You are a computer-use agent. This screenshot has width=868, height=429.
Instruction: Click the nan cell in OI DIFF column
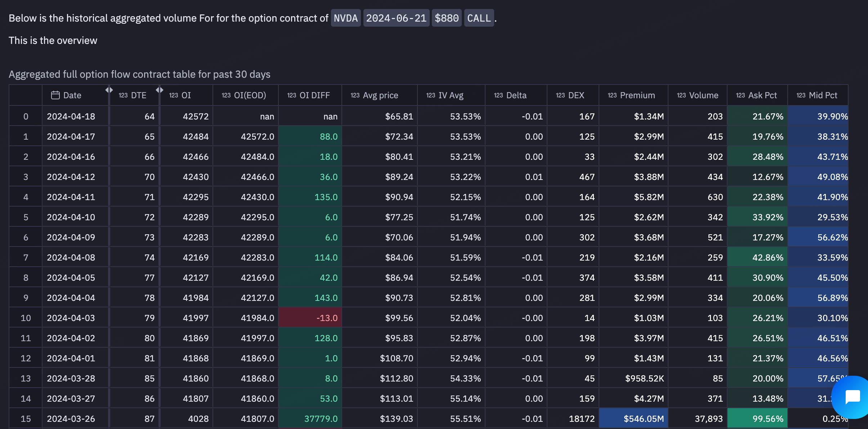pos(310,116)
